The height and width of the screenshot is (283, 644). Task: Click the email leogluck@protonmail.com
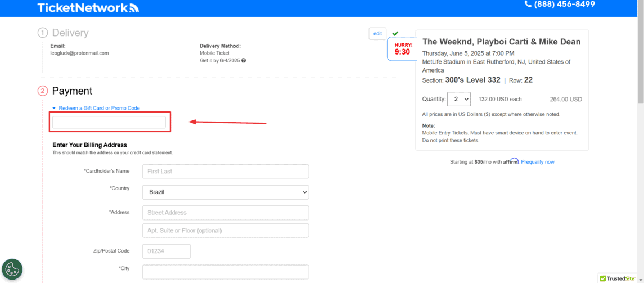pyautogui.click(x=80, y=53)
